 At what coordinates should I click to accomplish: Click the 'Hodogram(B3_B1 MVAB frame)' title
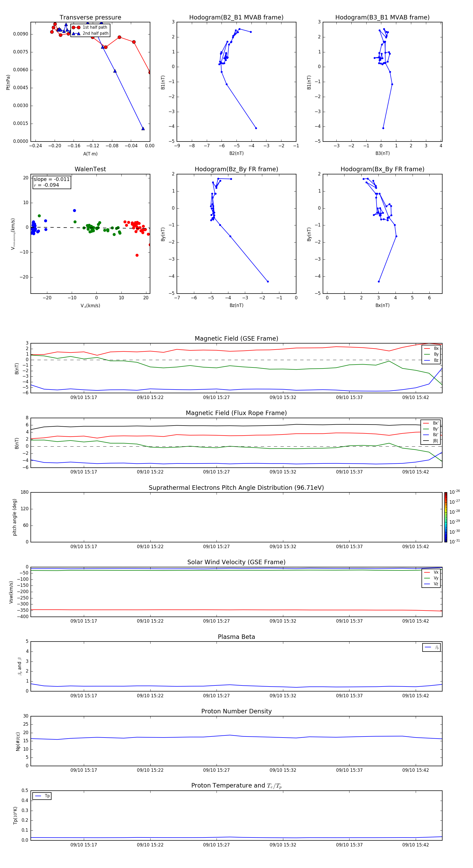point(382,17)
